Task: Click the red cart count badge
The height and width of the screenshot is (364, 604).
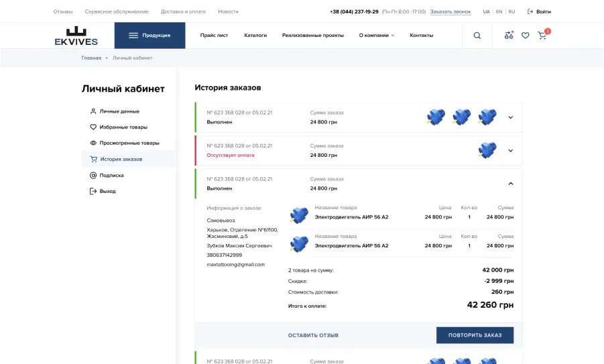Action: [x=548, y=32]
